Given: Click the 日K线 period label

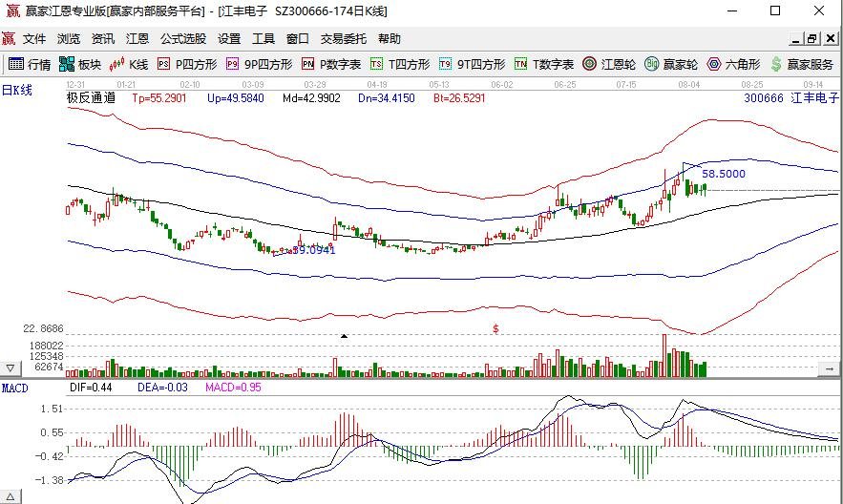Looking at the screenshot, I should click(17, 89).
